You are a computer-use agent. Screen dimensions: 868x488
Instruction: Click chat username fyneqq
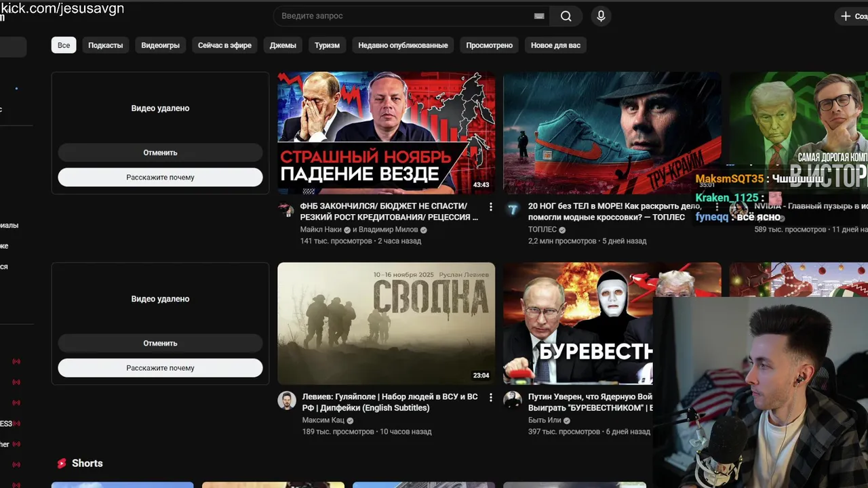[712, 217]
